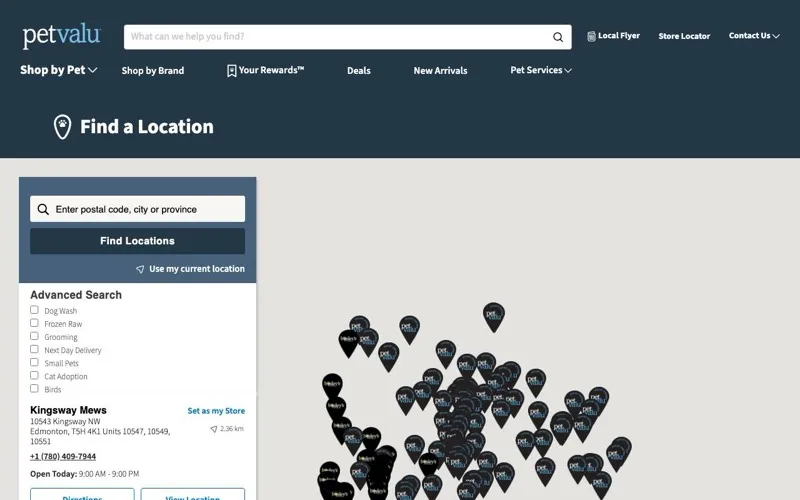Click Use my current location
Viewport: 800px width, 500px height.
tap(190, 269)
